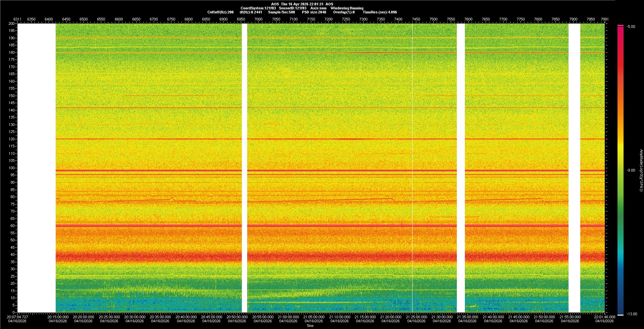Select the Windowing:Hanning header text
Image resolution: width=644 pixels, height=329 pixels.
click(x=347, y=8)
